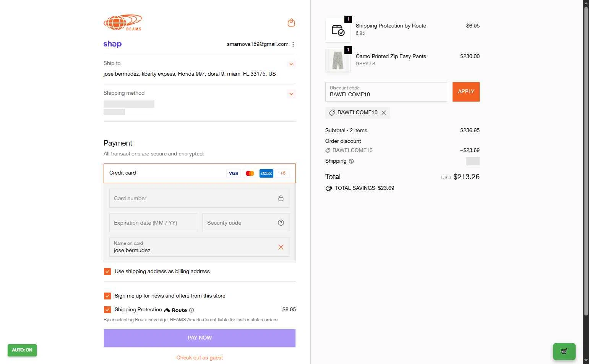This screenshot has height=364, width=589.
Task: Open the shopping bag cart icon
Action: pos(291,23)
